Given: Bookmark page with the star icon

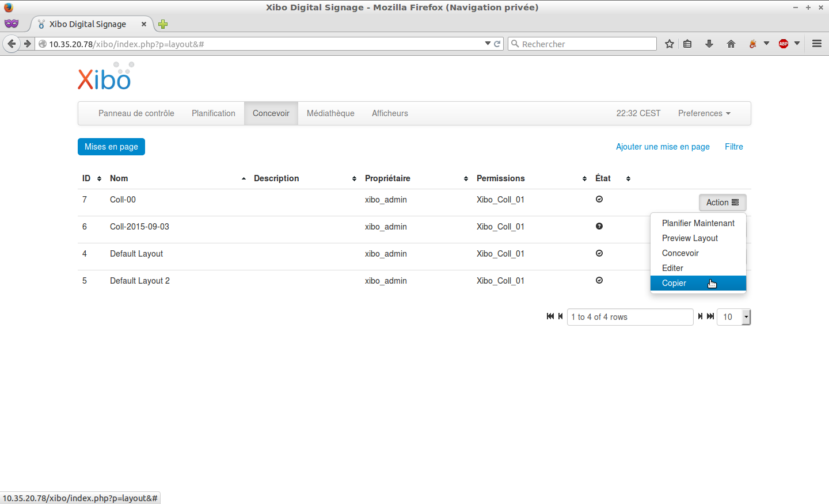Looking at the screenshot, I should point(669,44).
